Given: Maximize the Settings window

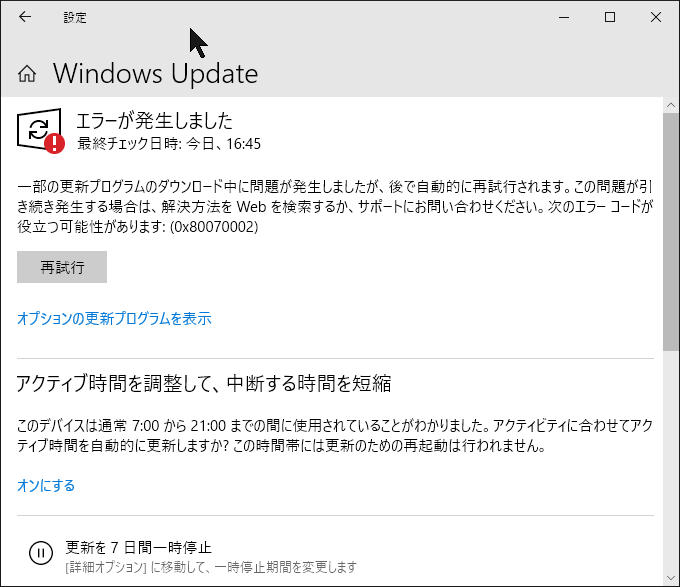Looking at the screenshot, I should point(610,17).
